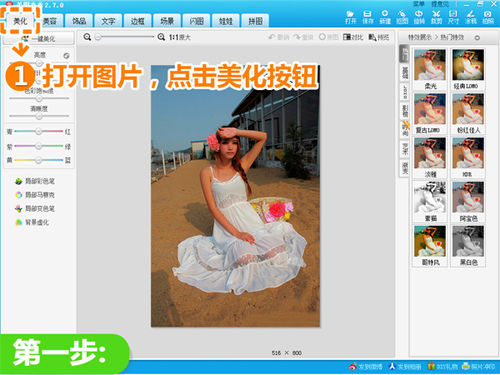Apply the 柔光 effect thumbnail
Viewport: 500px width, 375px height.
click(430, 65)
